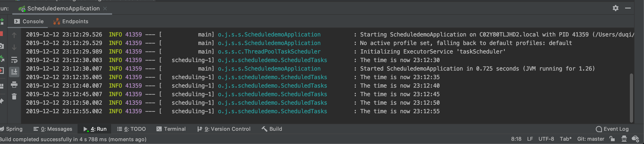Click the scroll down arrow icon
This screenshot has height=144, width=644.
point(14,47)
